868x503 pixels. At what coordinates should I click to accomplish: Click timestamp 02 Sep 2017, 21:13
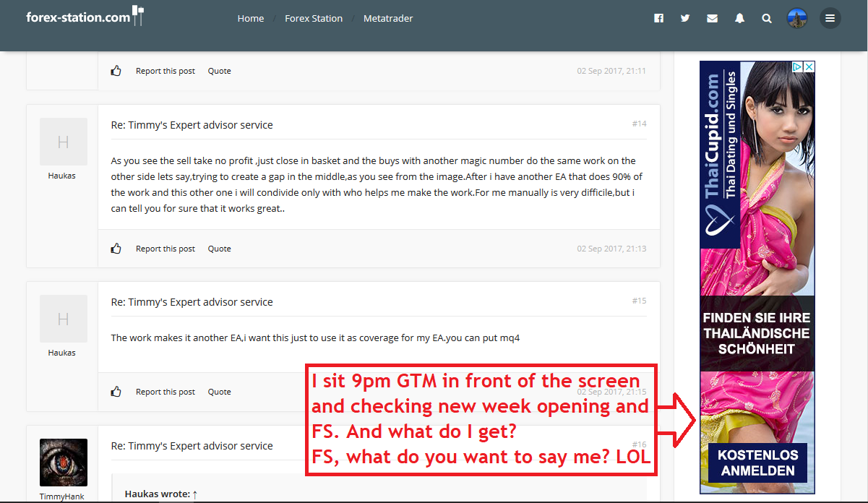[611, 249]
